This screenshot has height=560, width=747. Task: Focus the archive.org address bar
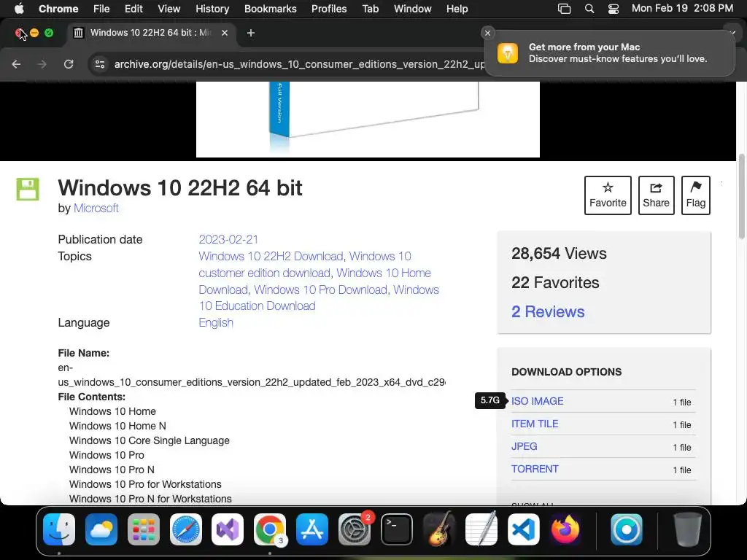tap(299, 64)
